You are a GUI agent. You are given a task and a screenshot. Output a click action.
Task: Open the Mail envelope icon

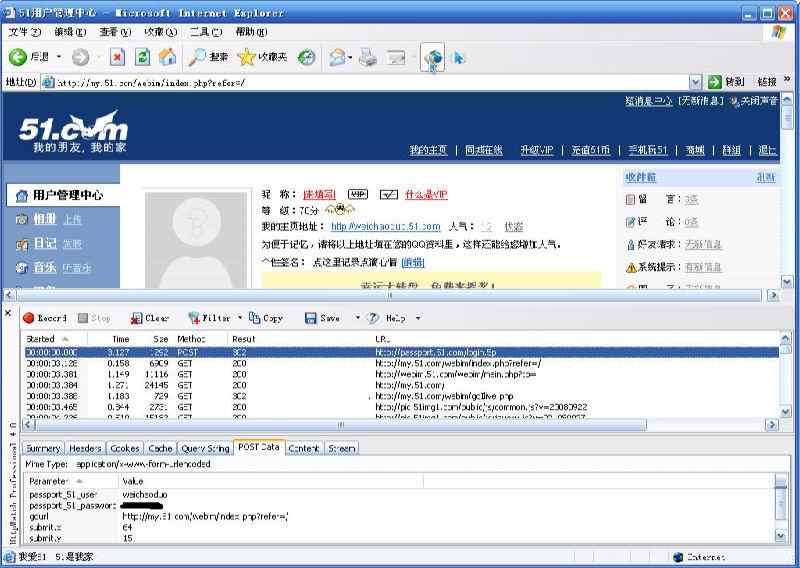tap(337, 57)
